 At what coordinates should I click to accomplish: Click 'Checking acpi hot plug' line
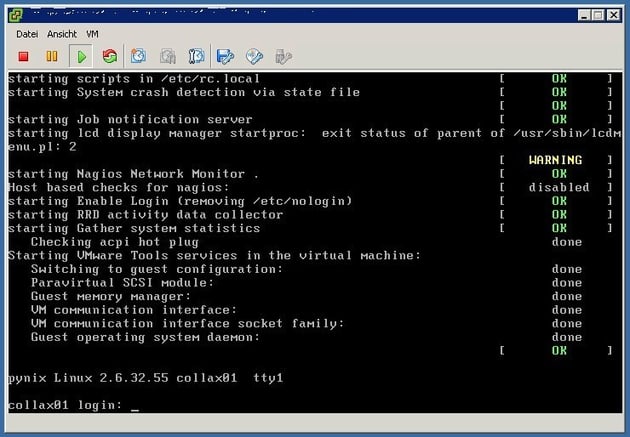(115, 242)
